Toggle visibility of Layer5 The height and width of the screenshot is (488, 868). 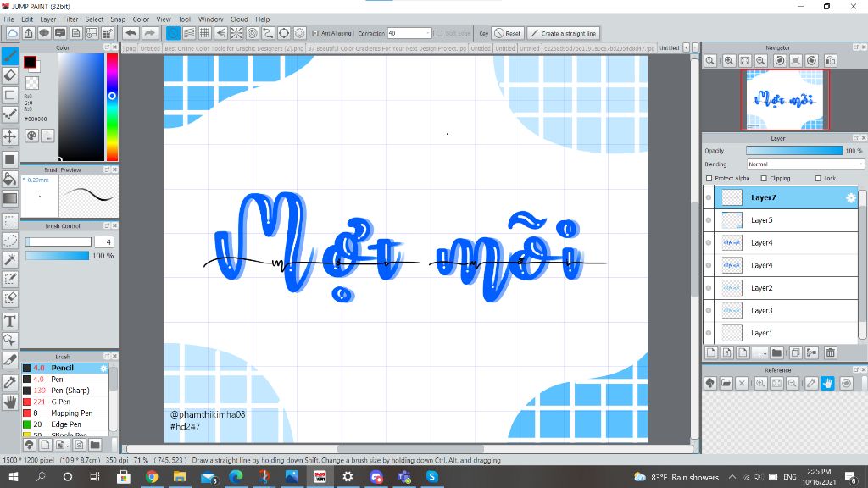pos(709,220)
